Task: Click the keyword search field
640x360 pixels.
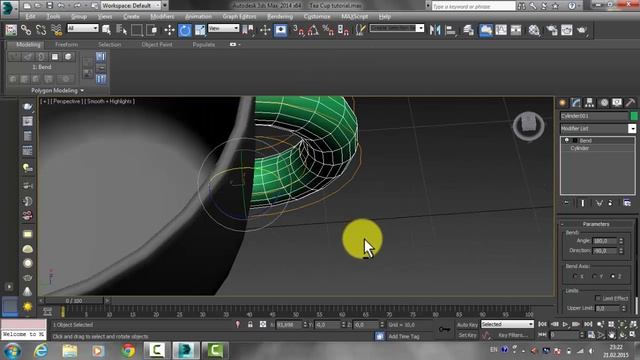Action: click(473, 6)
